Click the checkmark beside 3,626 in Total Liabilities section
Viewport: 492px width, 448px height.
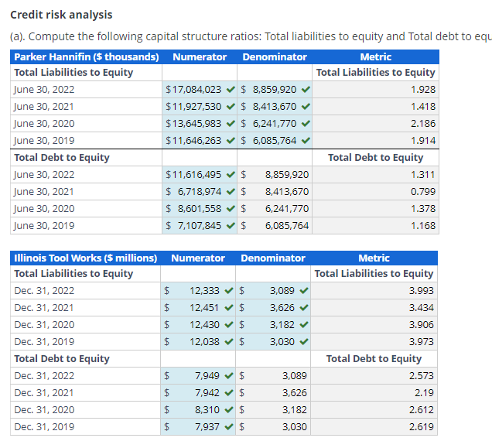pyautogui.click(x=304, y=308)
